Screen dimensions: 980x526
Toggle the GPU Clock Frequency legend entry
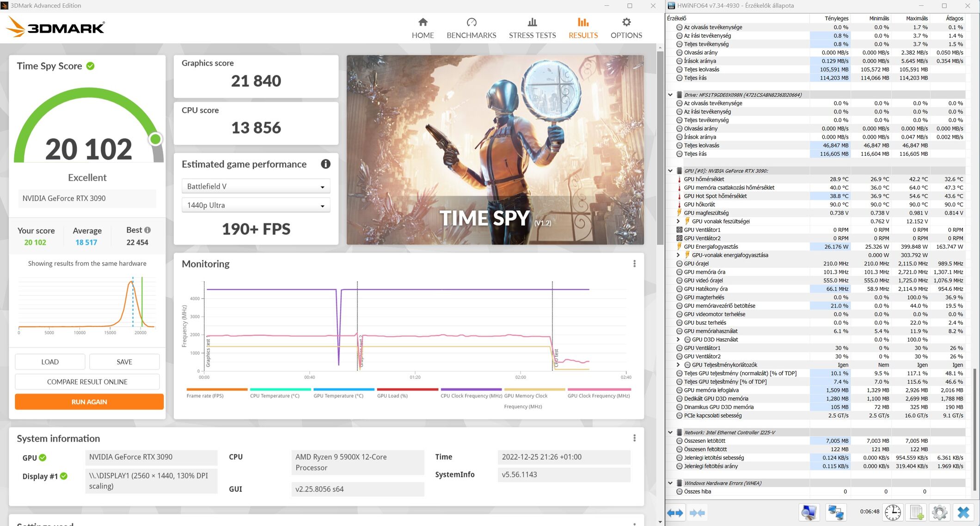tap(599, 393)
